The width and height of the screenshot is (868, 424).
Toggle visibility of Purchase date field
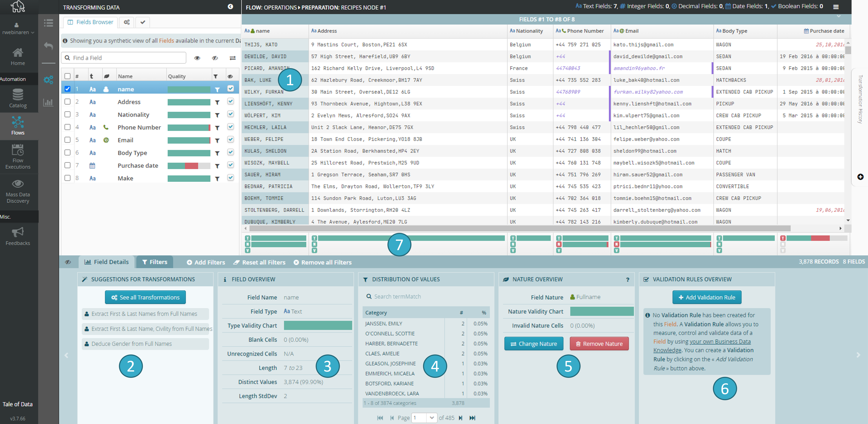tap(231, 165)
